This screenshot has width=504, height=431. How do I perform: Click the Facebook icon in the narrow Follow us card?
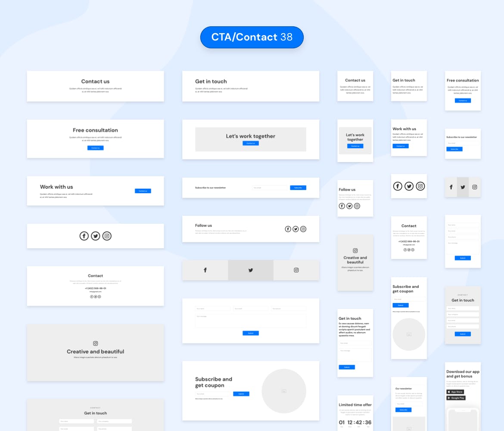point(341,206)
